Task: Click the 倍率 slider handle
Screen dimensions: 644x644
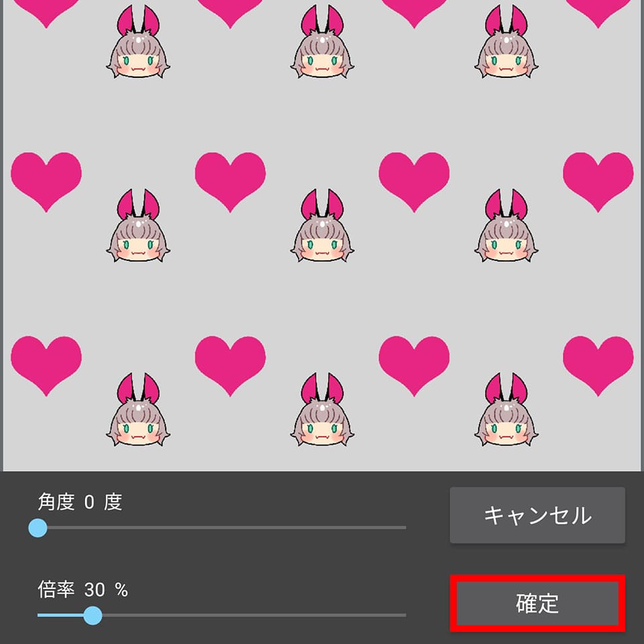Action: [x=93, y=615]
